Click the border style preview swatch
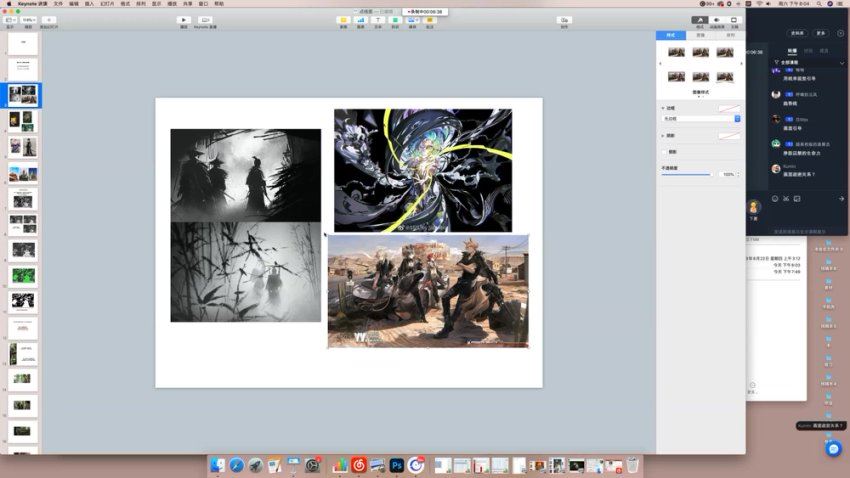 point(729,108)
